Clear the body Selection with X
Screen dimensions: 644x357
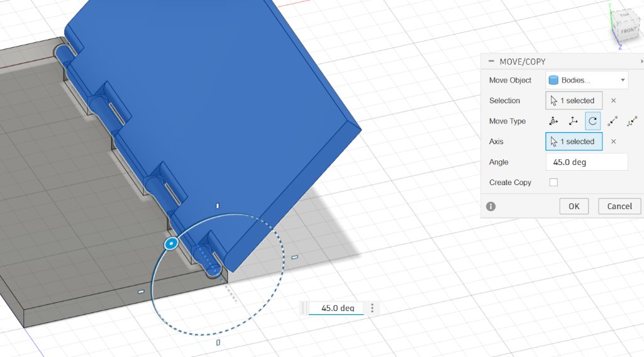(x=613, y=100)
